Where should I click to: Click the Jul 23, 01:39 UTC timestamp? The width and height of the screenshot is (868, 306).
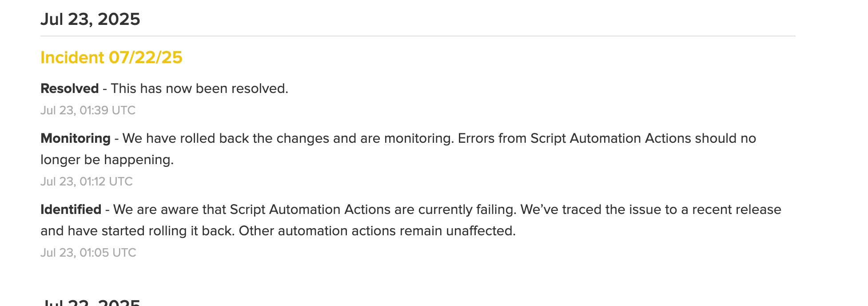point(88,110)
